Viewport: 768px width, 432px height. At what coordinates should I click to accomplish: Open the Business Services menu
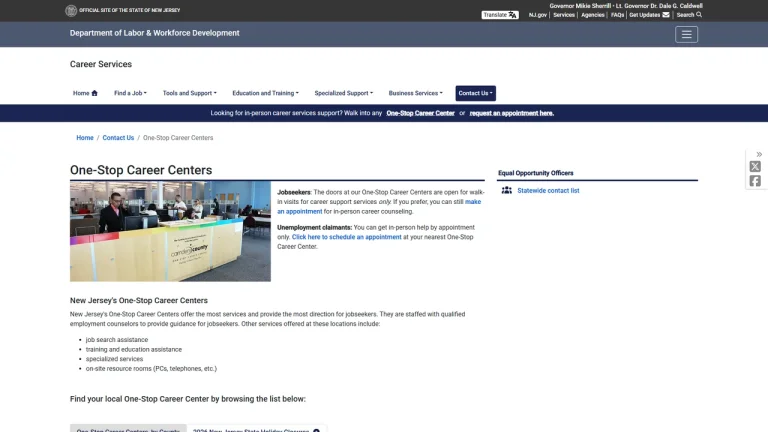(x=415, y=93)
